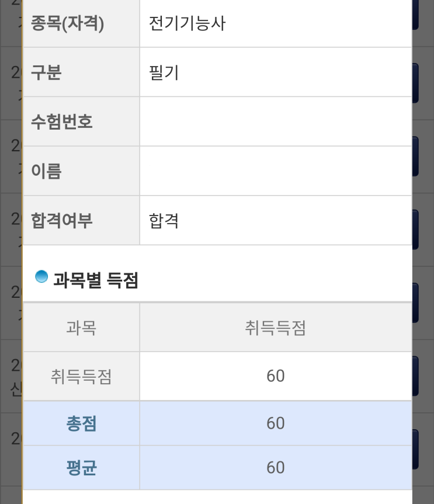Click the 총점 score value 60
The width and height of the screenshot is (434, 504).
[x=275, y=423]
